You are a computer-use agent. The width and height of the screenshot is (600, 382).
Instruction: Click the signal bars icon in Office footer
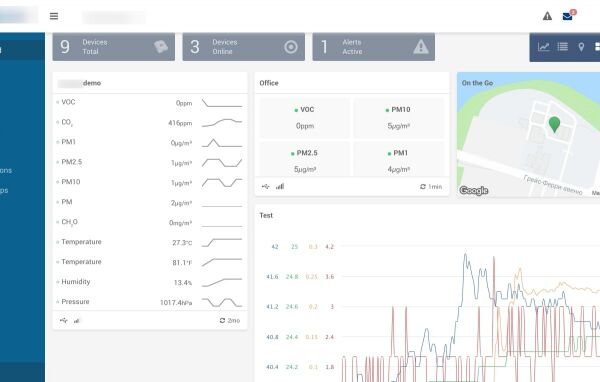point(280,186)
